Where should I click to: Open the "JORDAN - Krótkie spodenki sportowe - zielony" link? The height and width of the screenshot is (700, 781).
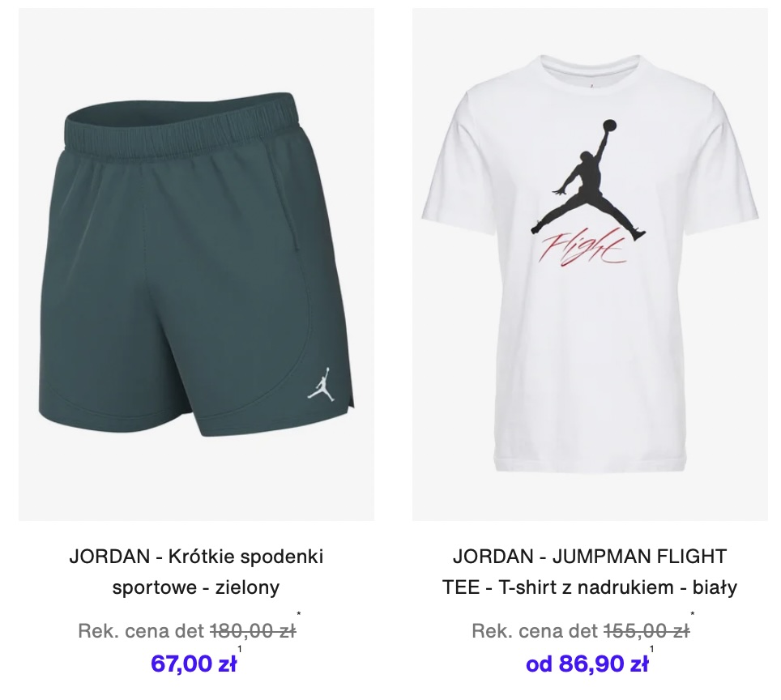tap(196, 571)
